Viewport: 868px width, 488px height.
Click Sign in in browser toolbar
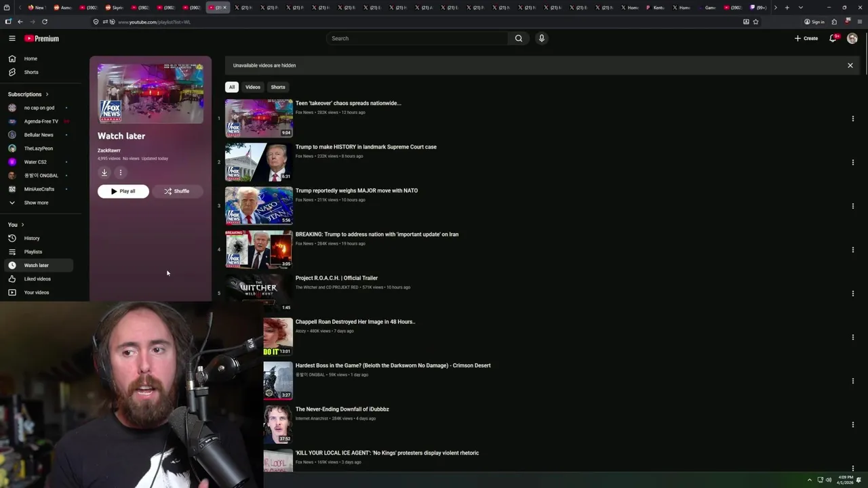point(814,22)
